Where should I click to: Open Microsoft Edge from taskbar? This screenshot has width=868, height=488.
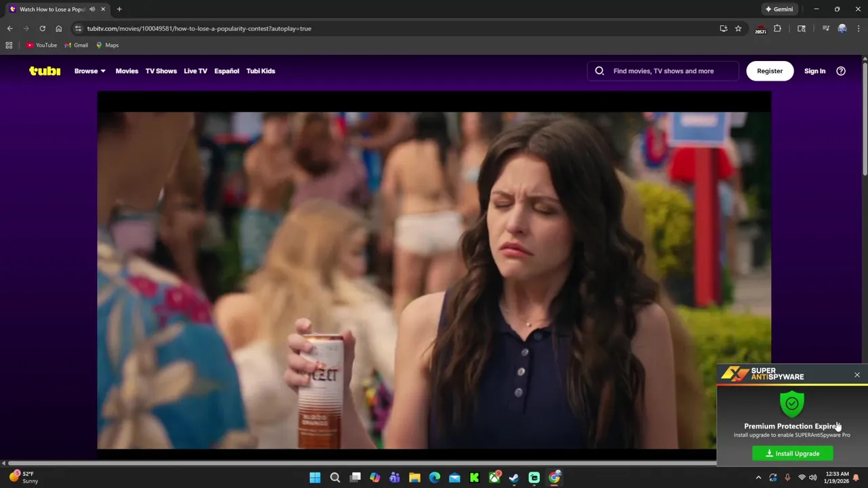(x=435, y=478)
